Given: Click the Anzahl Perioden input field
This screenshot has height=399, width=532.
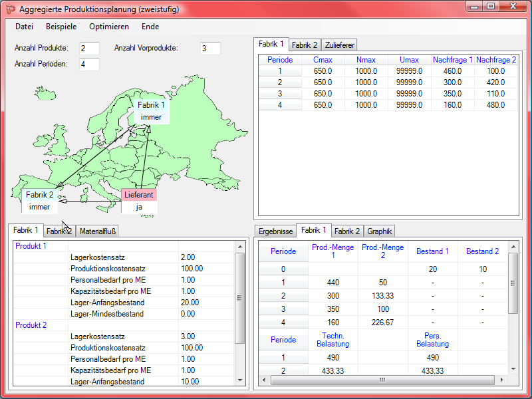Looking at the screenshot, I should pos(89,65).
